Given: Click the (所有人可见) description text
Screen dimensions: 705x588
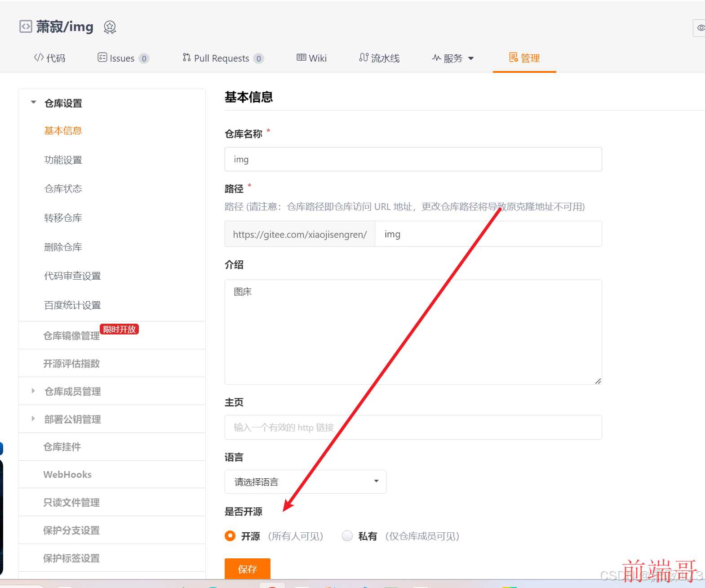Looking at the screenshot, I should 296,536.
